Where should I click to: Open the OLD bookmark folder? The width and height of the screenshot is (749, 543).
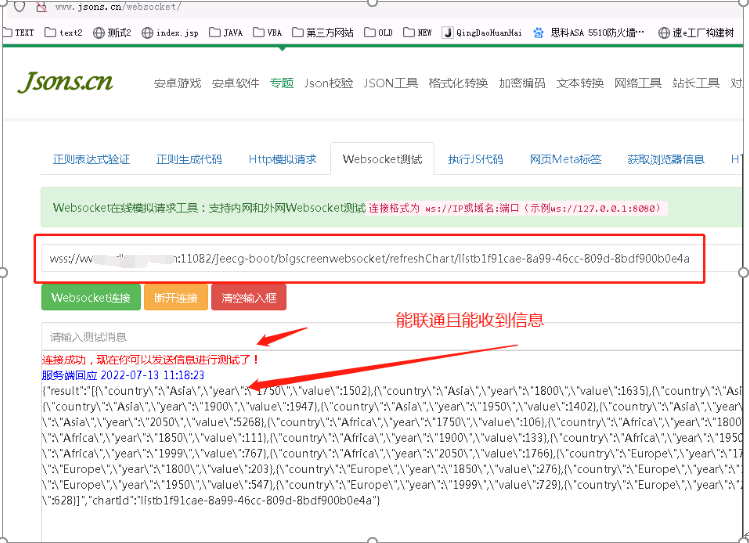pyautogui.click(x=378, y=32)
